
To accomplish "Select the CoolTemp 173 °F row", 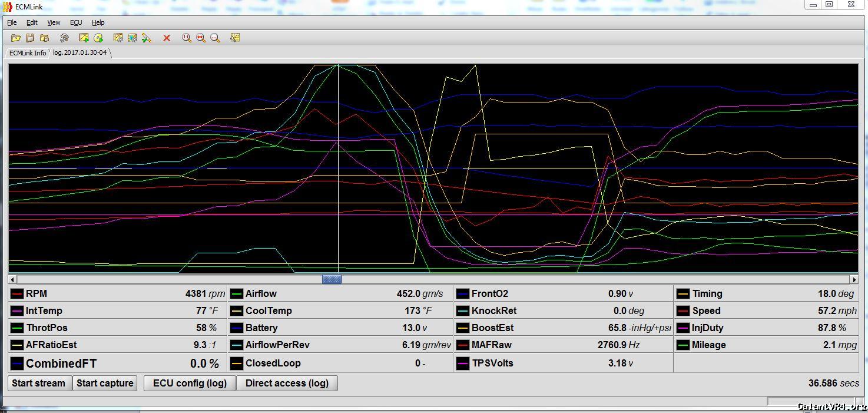I will 340,310.
